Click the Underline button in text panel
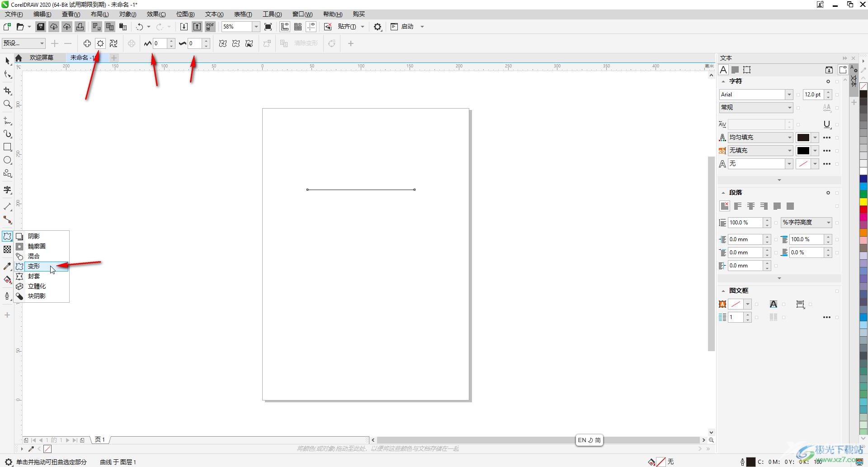Screen dimensions: 868x467 point(827,124)
